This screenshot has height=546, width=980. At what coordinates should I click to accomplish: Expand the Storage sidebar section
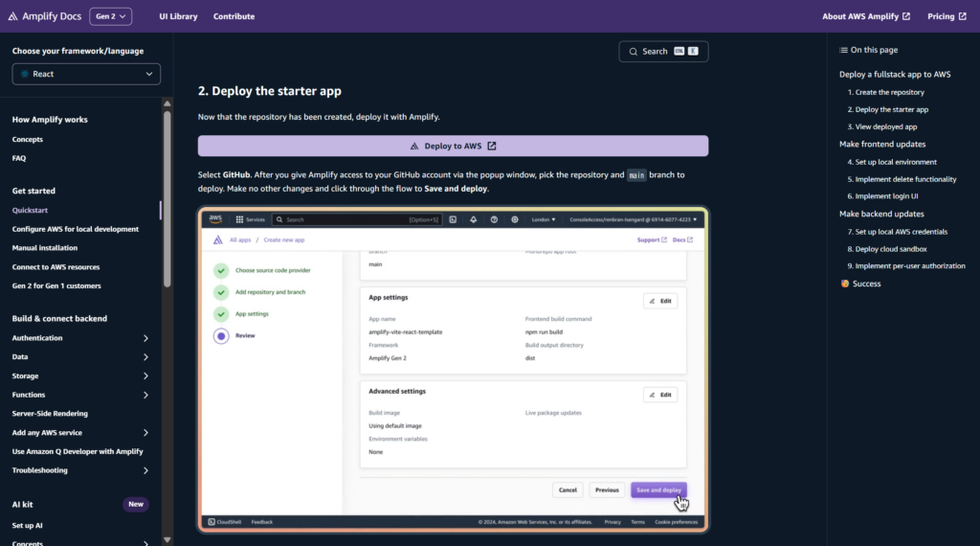pyautogui.click(x=145, y=376)
